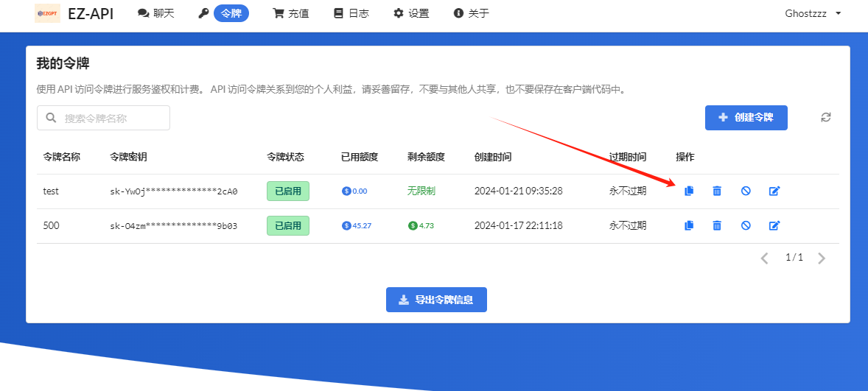The height and width of the screenshot is (391, 868).
Task: Click the 导出令牌信息 export button
Action: [436, 300]
